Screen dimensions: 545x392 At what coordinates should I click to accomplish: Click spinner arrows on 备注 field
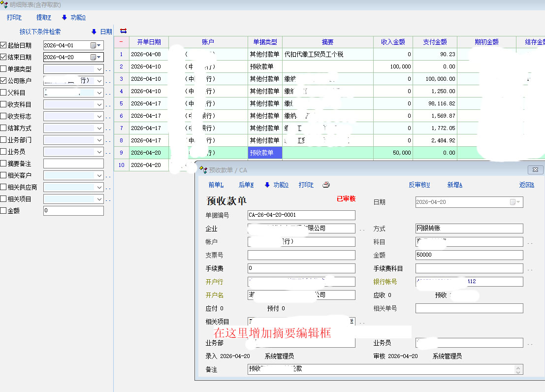point(518,369)
